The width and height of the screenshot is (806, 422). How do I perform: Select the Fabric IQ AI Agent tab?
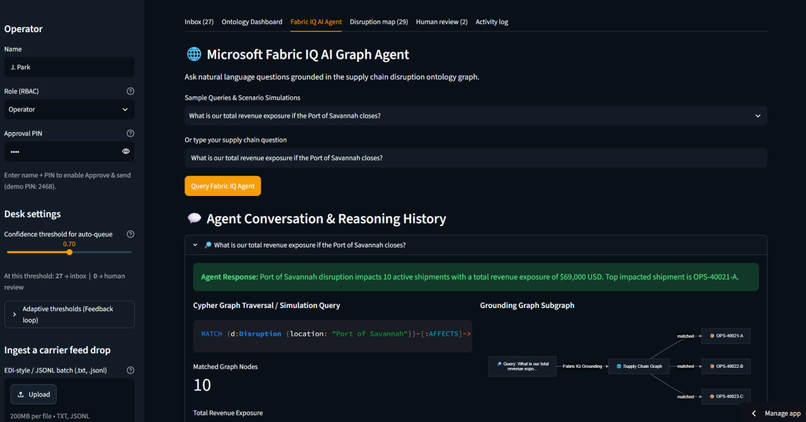[316, 22]
